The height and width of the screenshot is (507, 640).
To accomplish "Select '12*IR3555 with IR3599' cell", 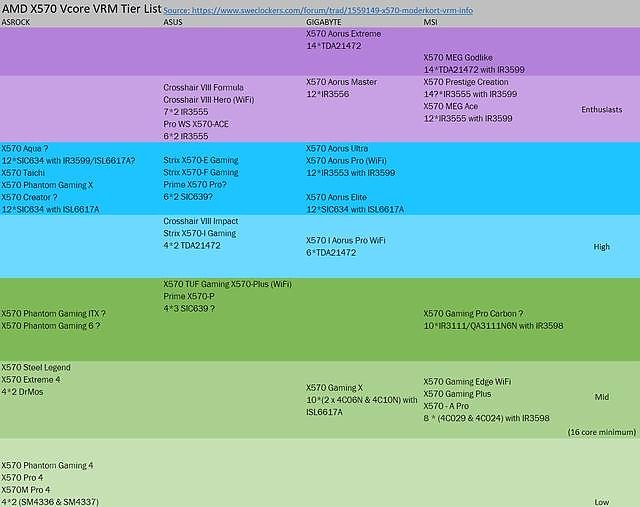I will [468, 119].
